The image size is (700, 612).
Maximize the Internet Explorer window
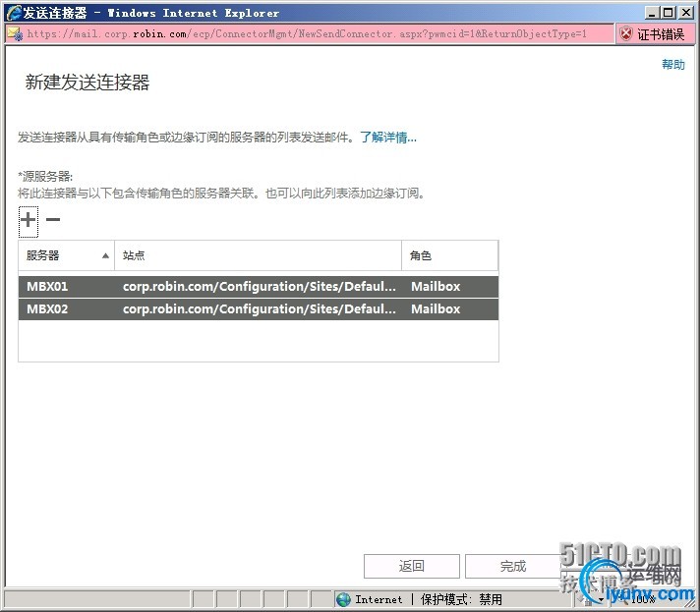(x=669, y=13)
